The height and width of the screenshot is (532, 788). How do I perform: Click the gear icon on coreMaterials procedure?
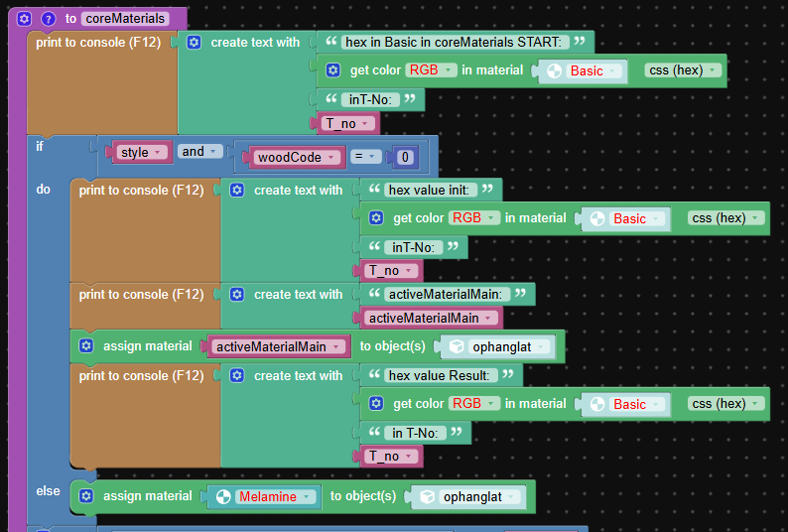pyautogui.click(x=25, y=18)
